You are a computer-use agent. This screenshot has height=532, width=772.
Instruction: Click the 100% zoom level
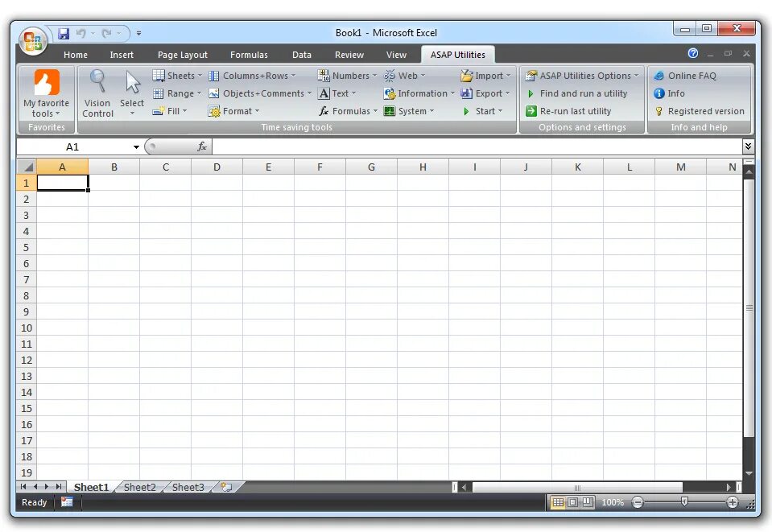(x=613, y=502)
